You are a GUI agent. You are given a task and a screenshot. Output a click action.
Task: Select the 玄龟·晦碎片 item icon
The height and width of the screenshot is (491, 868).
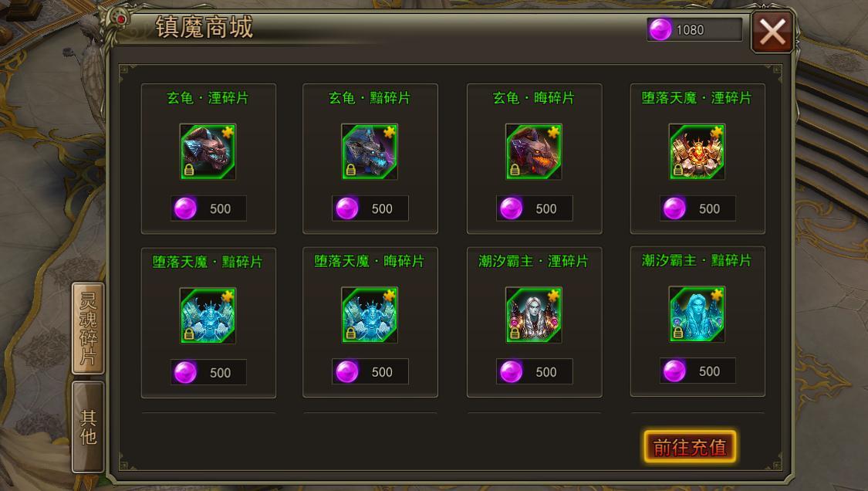click(x=534, y=151)
